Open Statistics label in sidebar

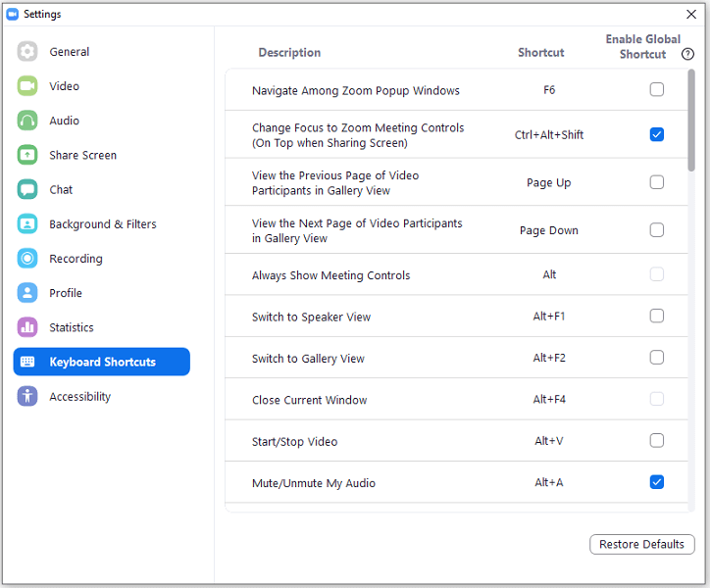coord(72,327)
